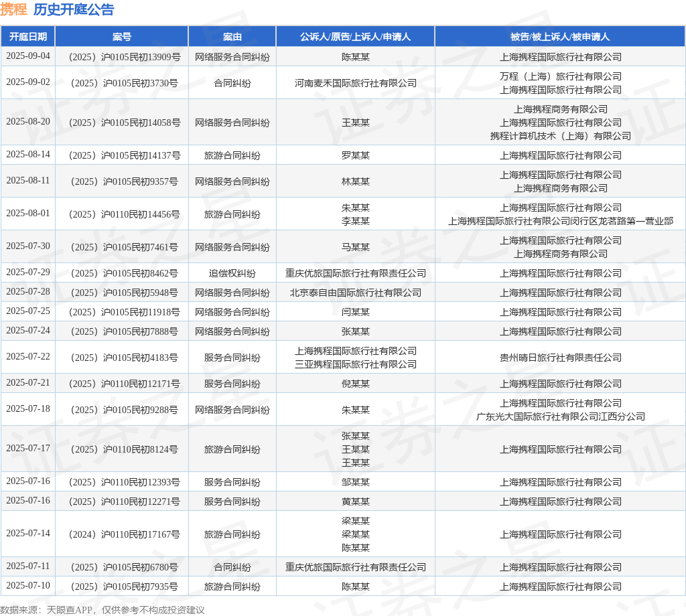Click case number (2025)沪0110民初8124号
This screenshot has width=686, height=616.
coord(125,449)
